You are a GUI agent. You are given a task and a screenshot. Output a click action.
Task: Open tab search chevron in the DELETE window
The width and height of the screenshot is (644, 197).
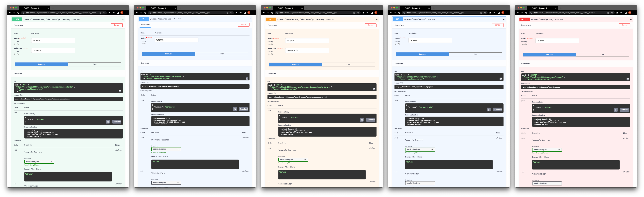[634, 8]
